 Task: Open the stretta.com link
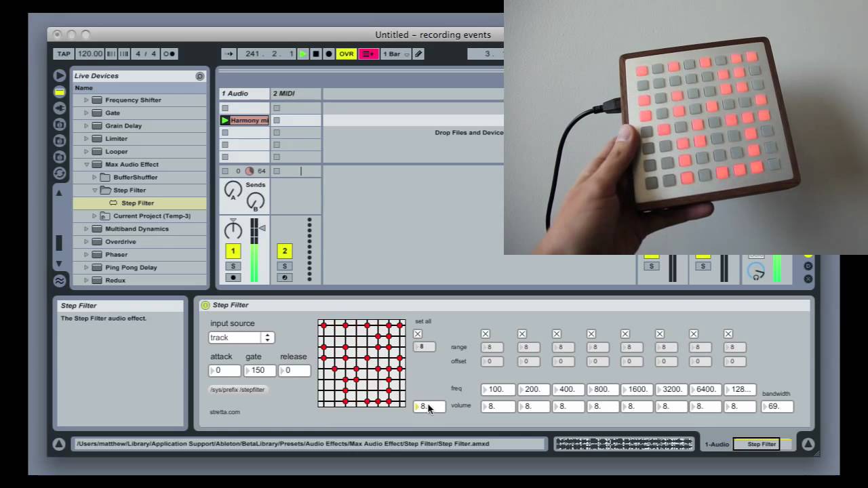tap(224, 412)
